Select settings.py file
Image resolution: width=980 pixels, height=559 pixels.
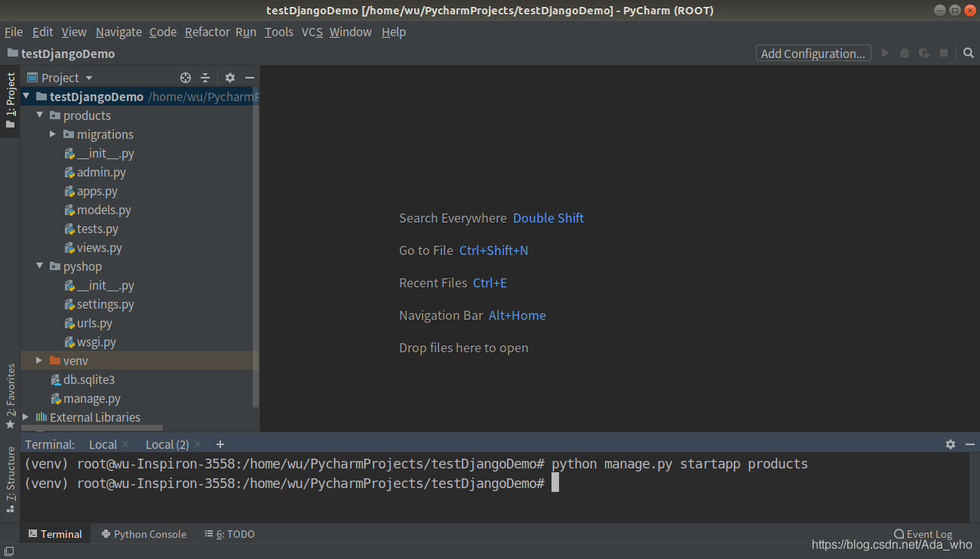(99, 304)
